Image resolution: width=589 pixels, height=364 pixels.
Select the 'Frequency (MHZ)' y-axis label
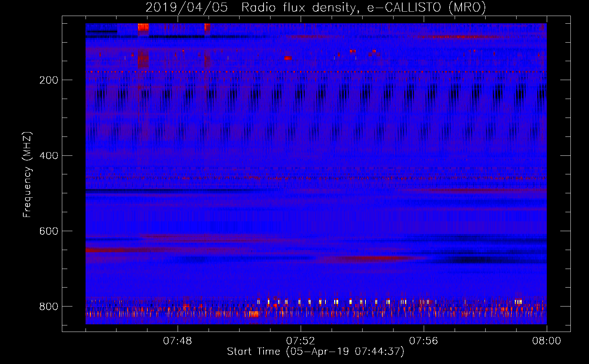click(x=27, y=174)
